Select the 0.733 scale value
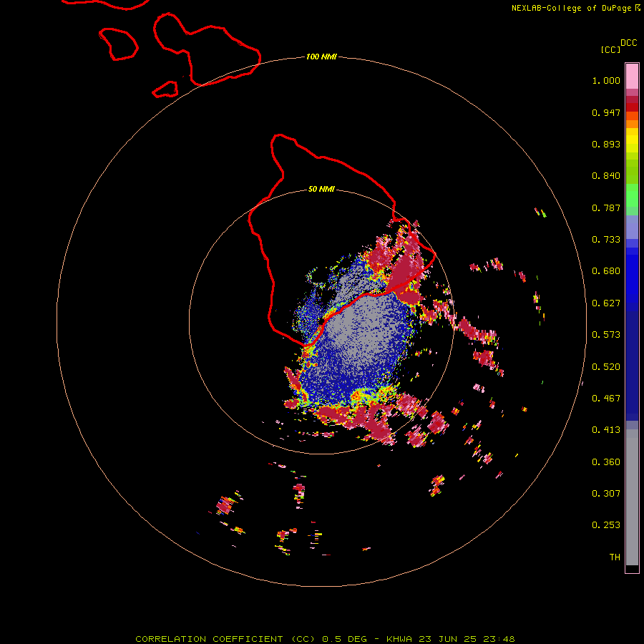The width and height of the screenshot is (644, 644). click(606, 240)
